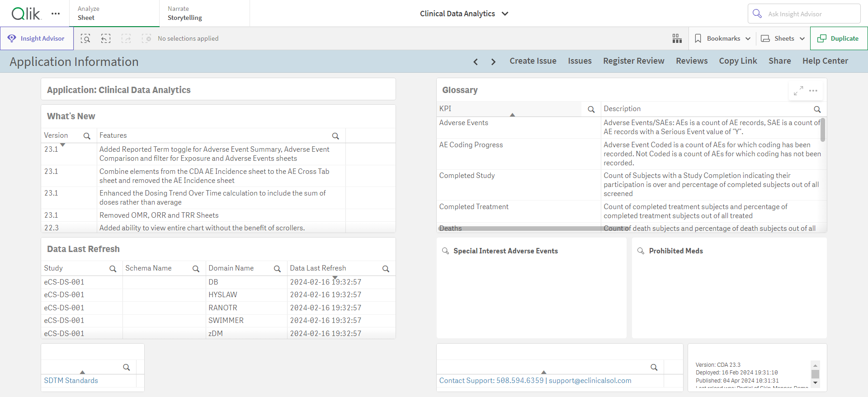The image size is (868, 397).
Task: Click the Duplicate button
Action: coord(839,38)
